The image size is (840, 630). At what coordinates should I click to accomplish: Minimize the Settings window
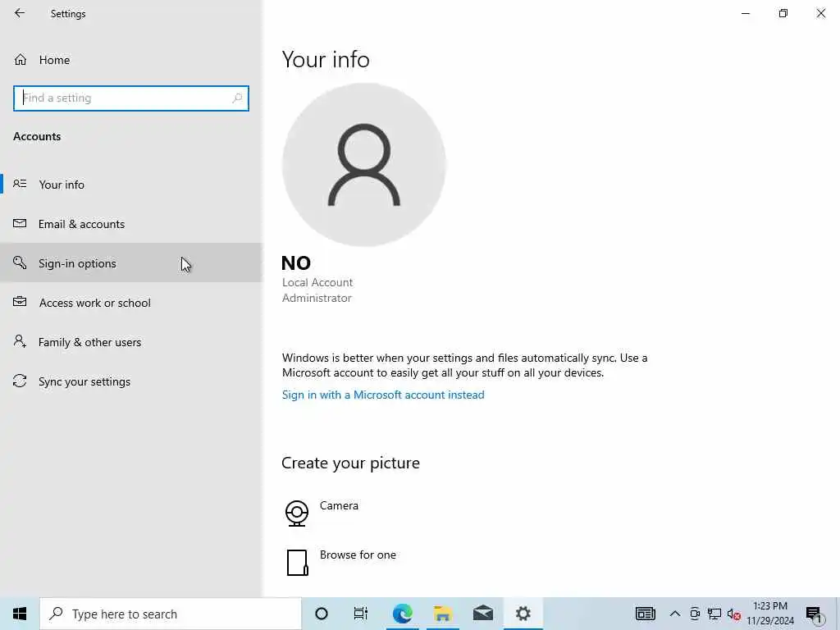tap(746, 13)
